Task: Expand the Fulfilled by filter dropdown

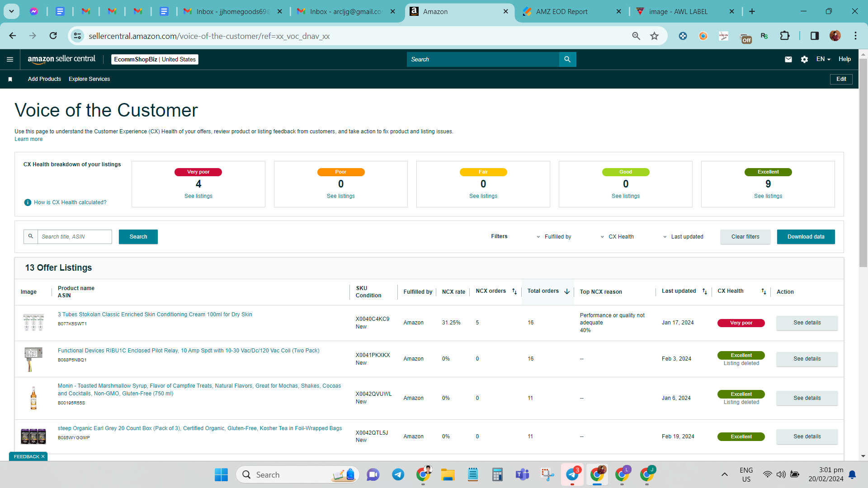Action: [x=554, y=237]
